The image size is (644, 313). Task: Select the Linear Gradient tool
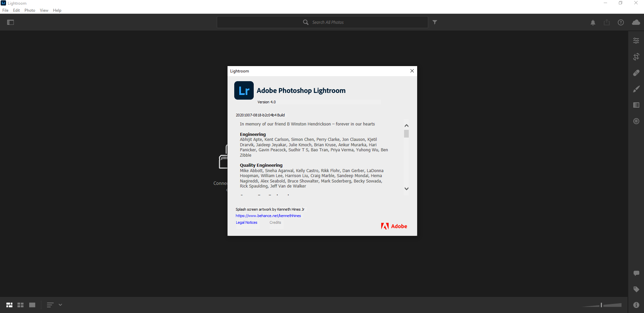point(636,105)
